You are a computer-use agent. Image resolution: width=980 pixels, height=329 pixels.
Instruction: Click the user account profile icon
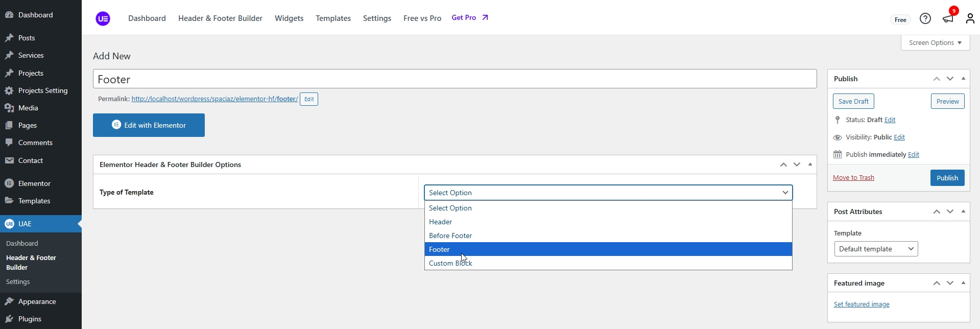[x=970, y=19]
